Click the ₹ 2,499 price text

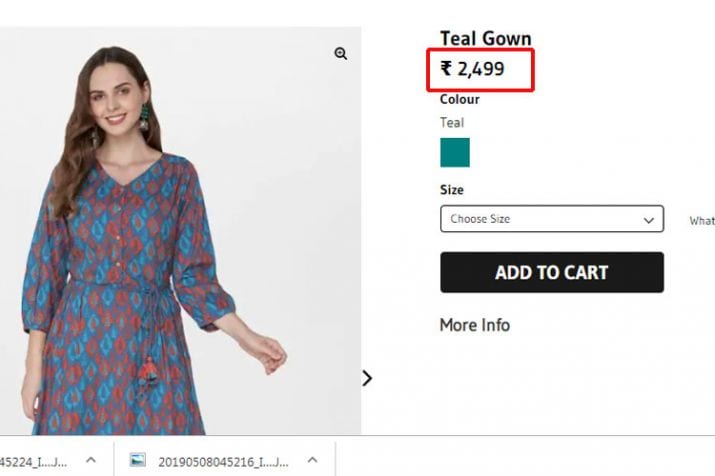pos(473,69)
